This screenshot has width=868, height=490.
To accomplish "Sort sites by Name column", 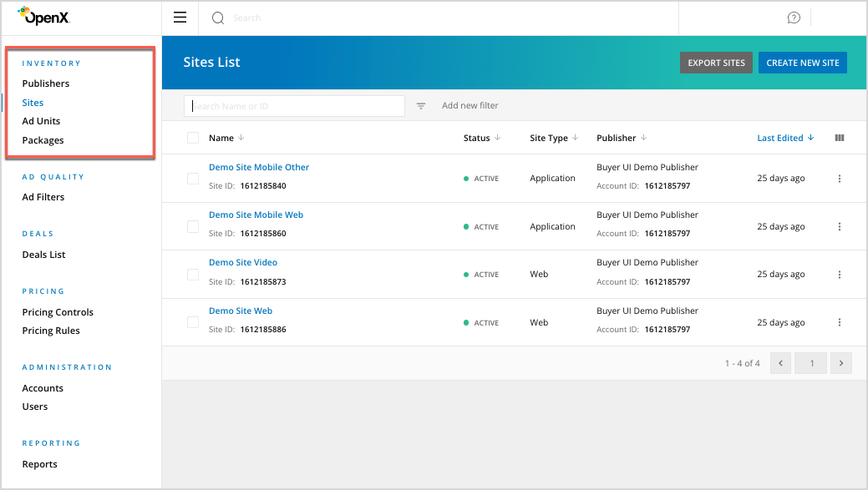I will [x=226, y=138].
